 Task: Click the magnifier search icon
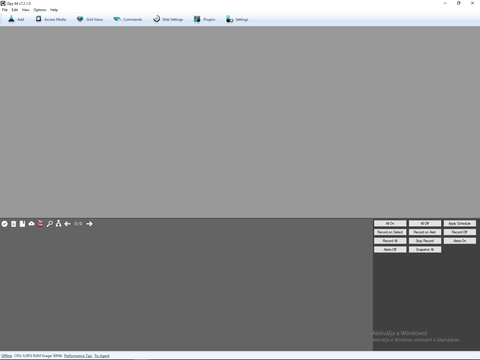pos(49,224)
